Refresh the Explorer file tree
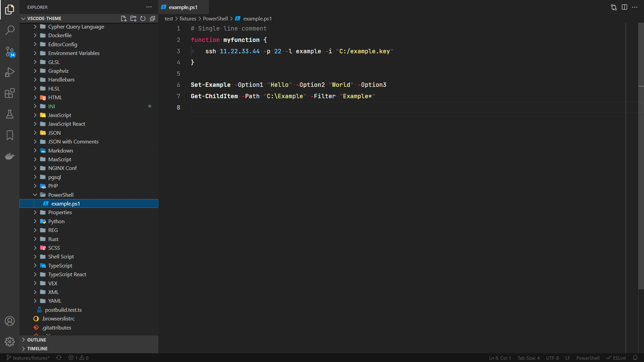Image resolution: width=644 pixels, height=362 pixels. pos(143,18)
